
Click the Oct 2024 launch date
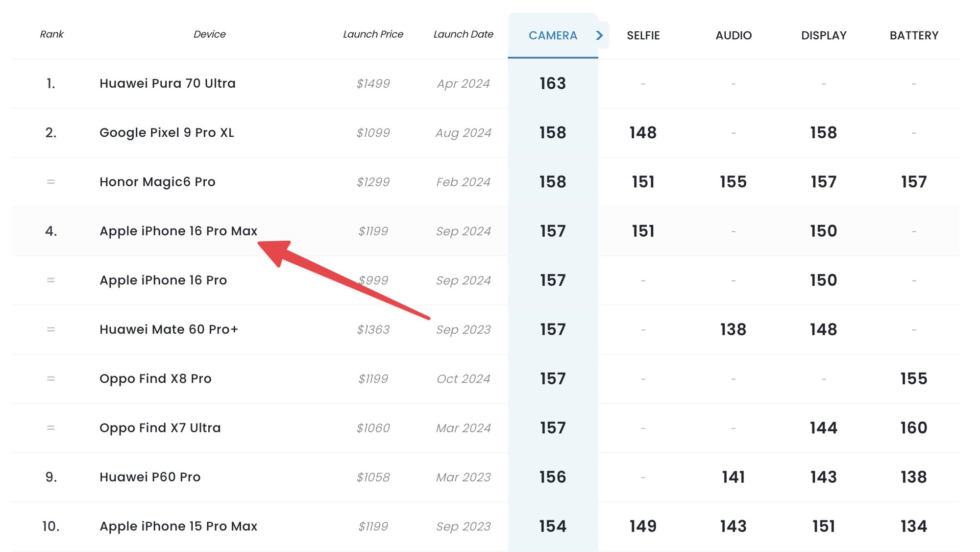click(463, 378)
